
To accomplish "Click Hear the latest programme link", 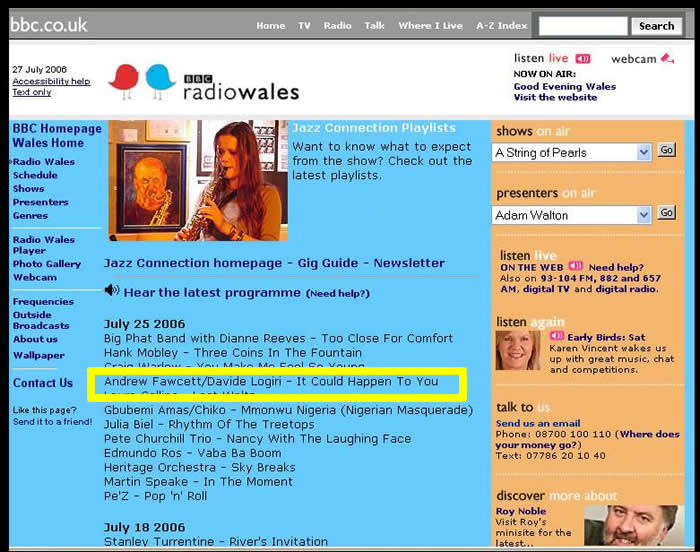I will click(212, 293).
